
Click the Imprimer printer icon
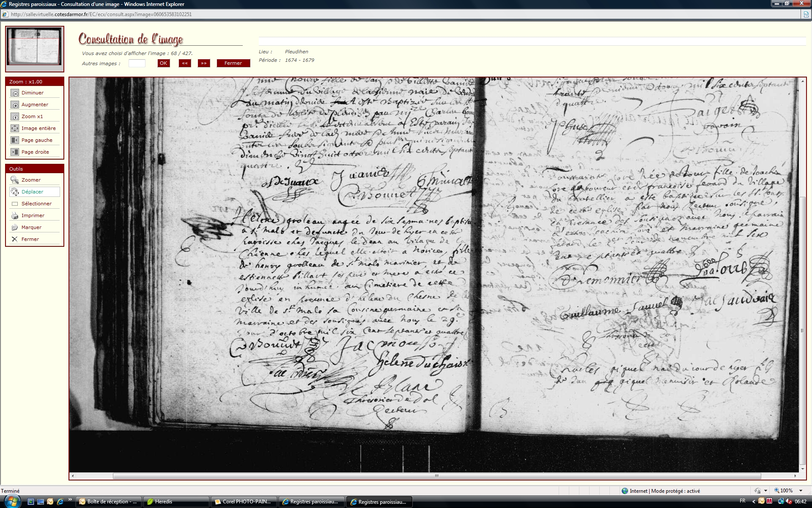pos(15,216)
